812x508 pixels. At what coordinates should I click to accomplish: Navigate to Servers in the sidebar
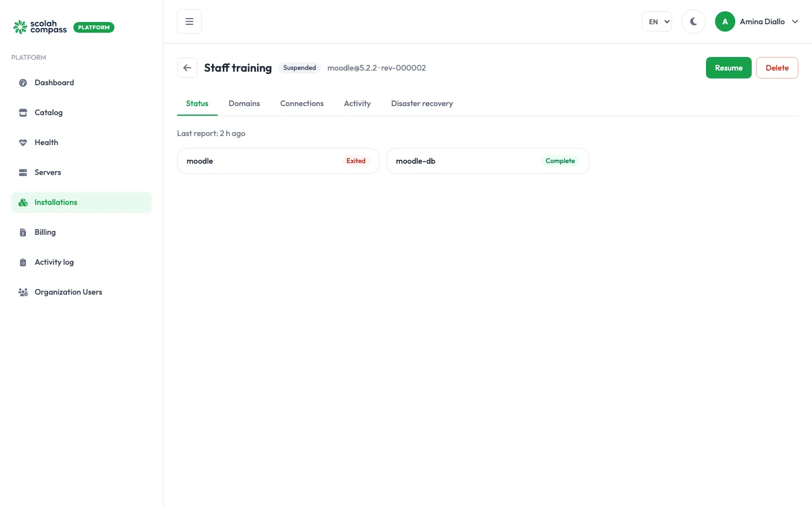tap(81, 173)
